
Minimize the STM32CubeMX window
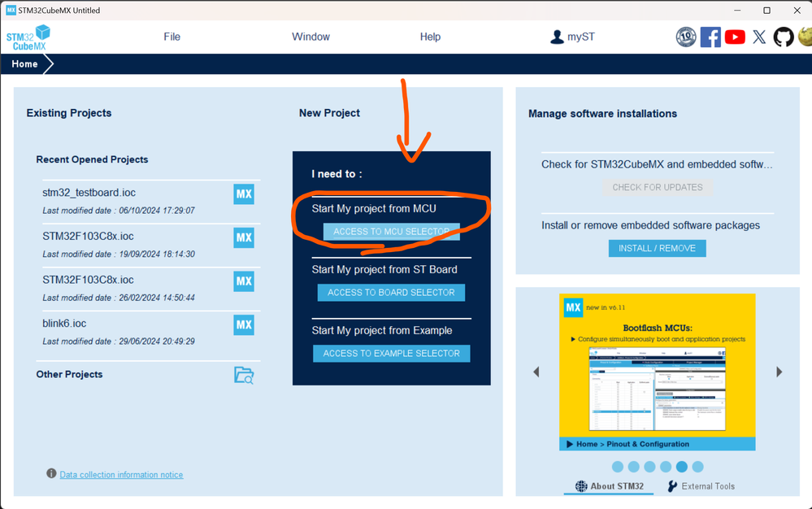[x=737, y=11]
